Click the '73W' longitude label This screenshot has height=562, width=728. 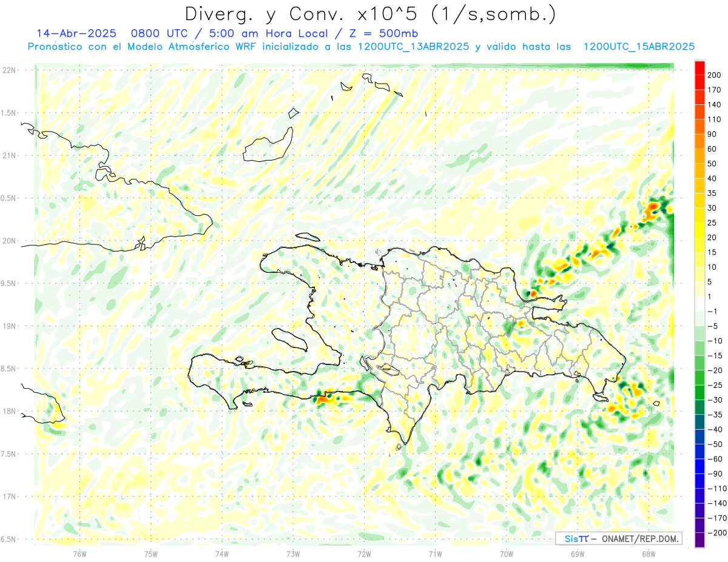click(x=293, y=554)
